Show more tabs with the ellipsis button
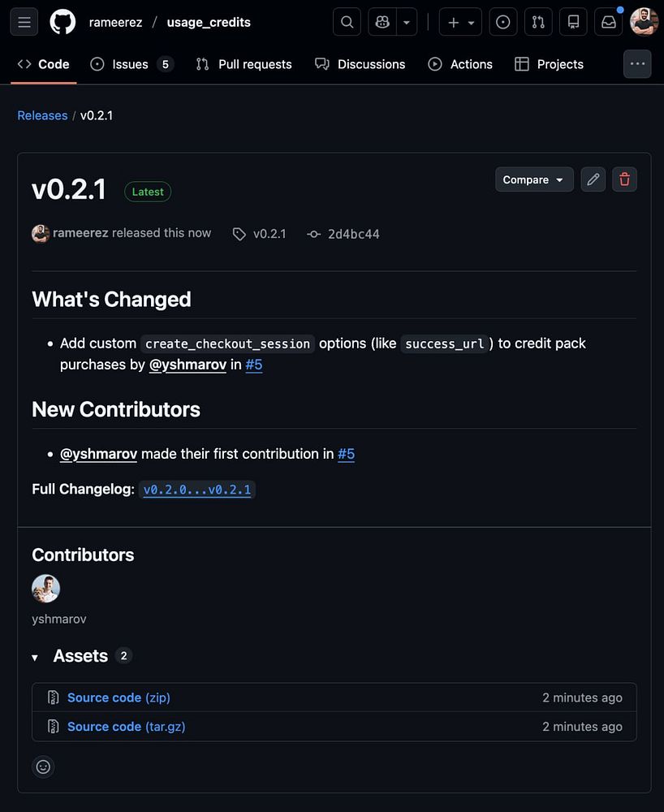 coord(637,64)
